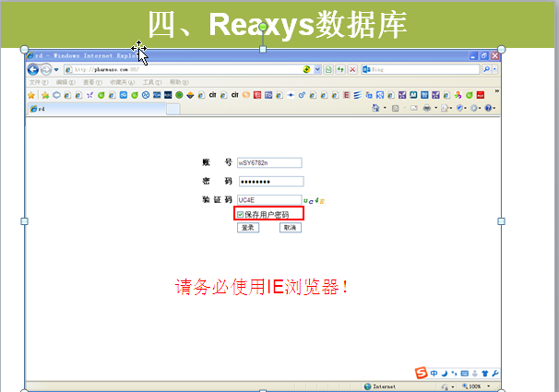This screenshot has width=559, height=392.
Task: Click the Bing search box
Action: [x=421, y=69]
